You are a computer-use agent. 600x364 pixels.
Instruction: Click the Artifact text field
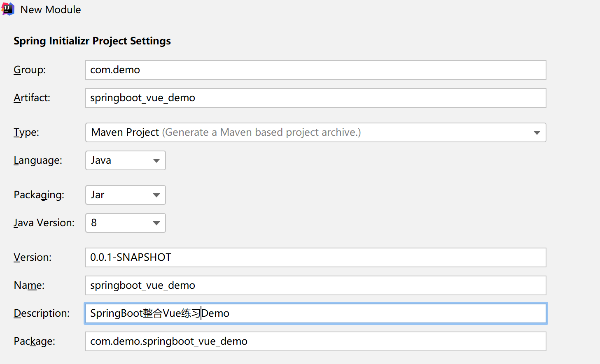tap(315, 98)
